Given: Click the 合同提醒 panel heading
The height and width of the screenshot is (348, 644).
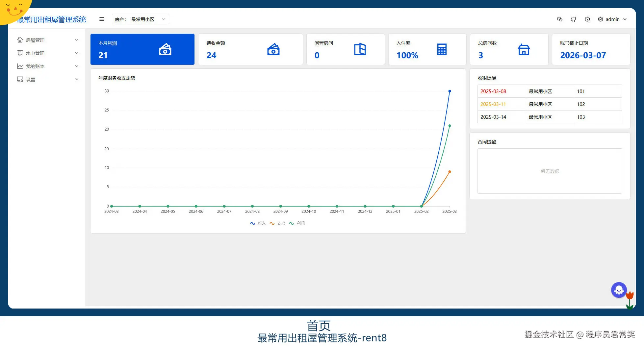Looking at the screenshot, I should coord(487,142).
